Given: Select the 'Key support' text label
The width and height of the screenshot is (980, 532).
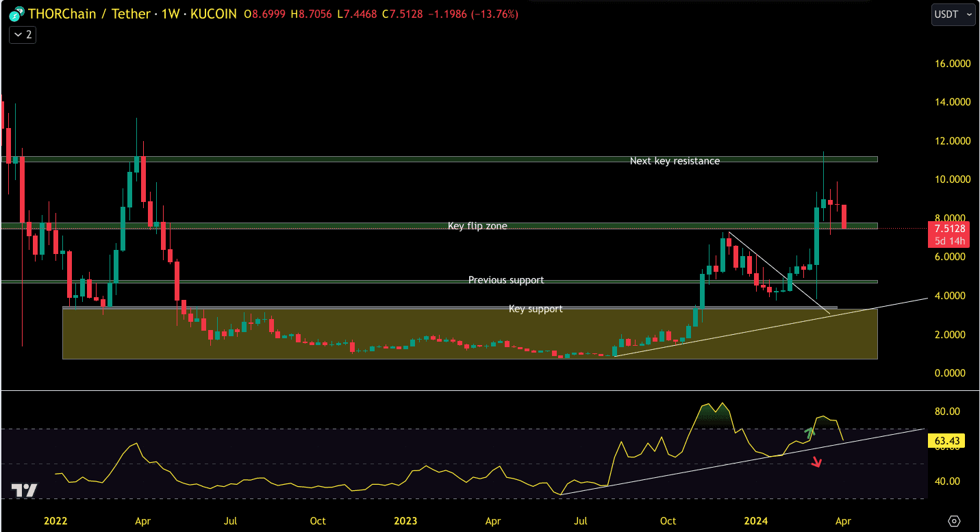Looking at the screenshot, I should pyautogui.click(x=536, y=309).
